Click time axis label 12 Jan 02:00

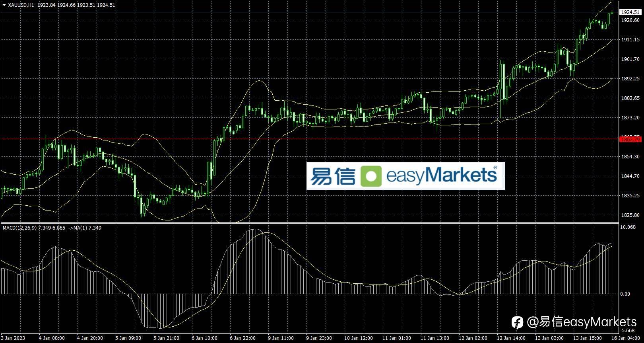[473, 338]
